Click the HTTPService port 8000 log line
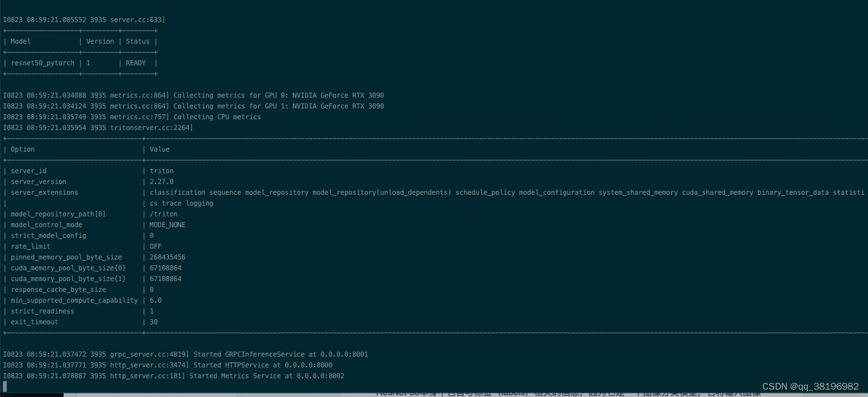 click(x=167, y=365)
